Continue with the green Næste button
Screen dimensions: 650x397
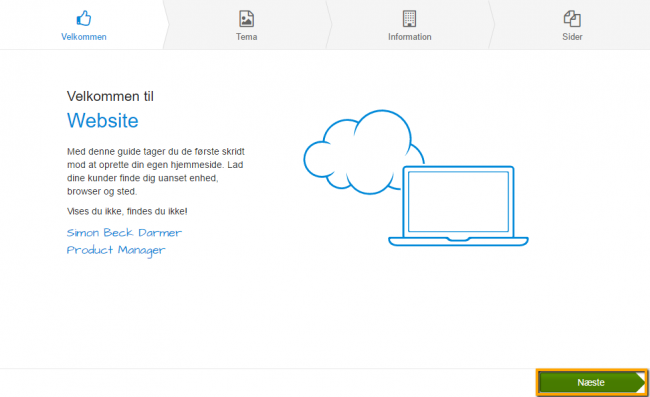pyautogui.click(x=592, y=382)
